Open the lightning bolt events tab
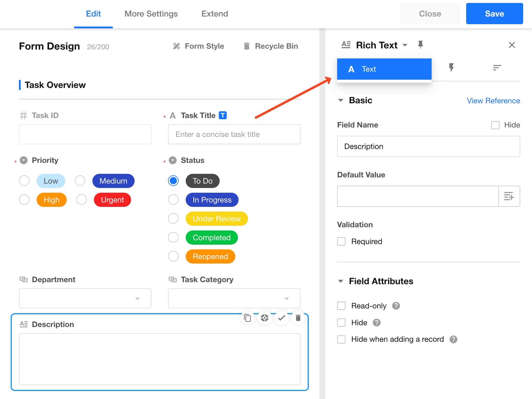Viewport: 532px width, 399px height. tap(451, 68)
